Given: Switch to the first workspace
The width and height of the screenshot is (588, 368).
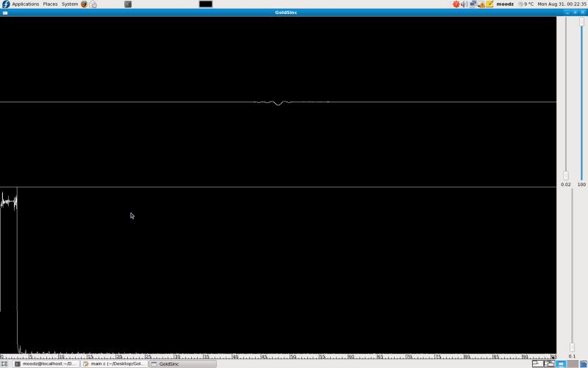Looking at the screenshot, I should click(x=538, y=364).
